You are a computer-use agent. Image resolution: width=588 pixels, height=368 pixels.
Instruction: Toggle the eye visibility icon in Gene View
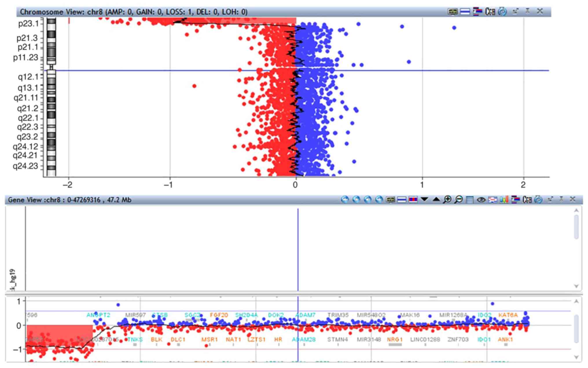[x=481, y=200]
